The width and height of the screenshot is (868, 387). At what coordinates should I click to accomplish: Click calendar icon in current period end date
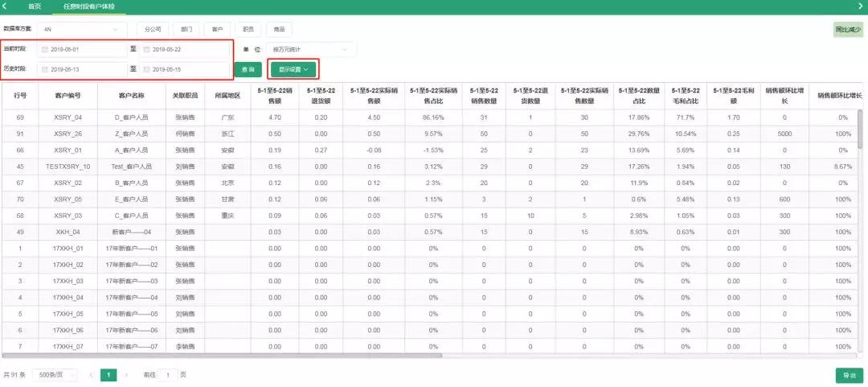click(147, 49)
